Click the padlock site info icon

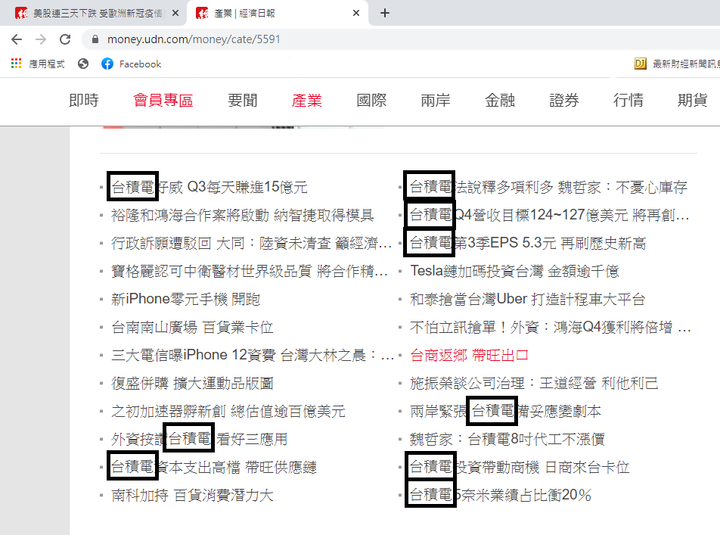95,39
